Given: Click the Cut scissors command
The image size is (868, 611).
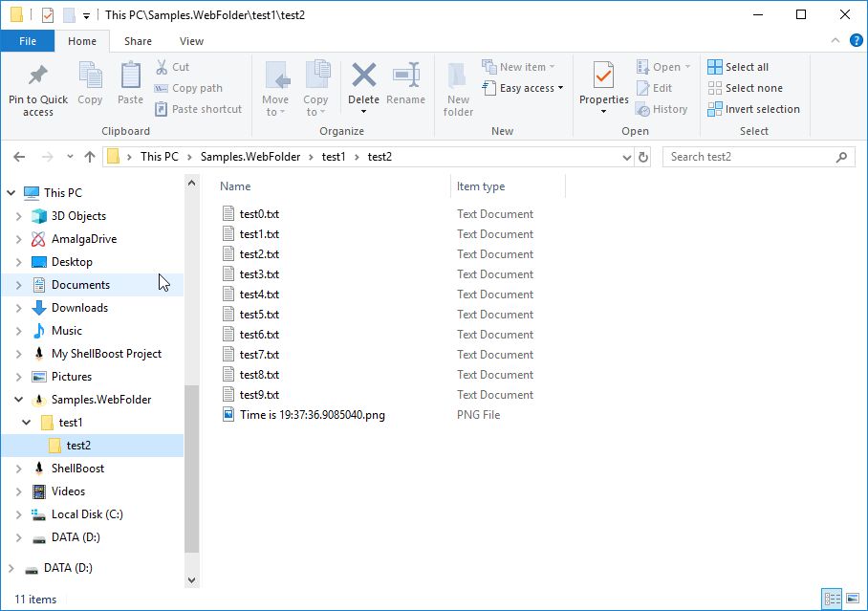Looking at the screenshot, I should click(x=173, y=67).
